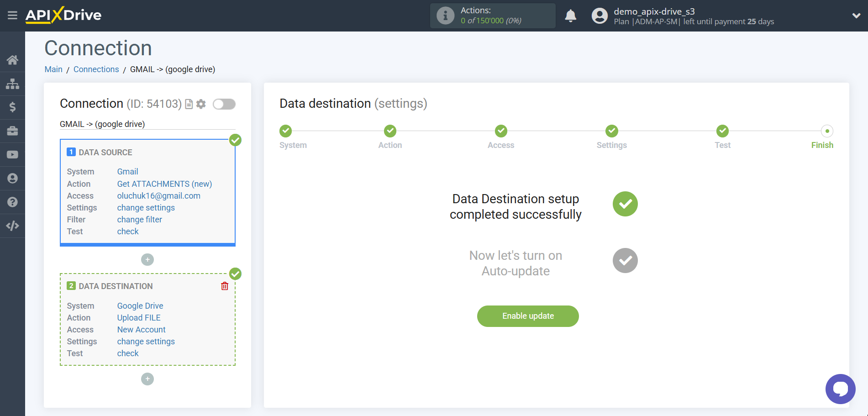Image resolution: width=868 pixels, height=416 pixels.
Task: Click the Auto-update gray checkmark
Action: 625,261
